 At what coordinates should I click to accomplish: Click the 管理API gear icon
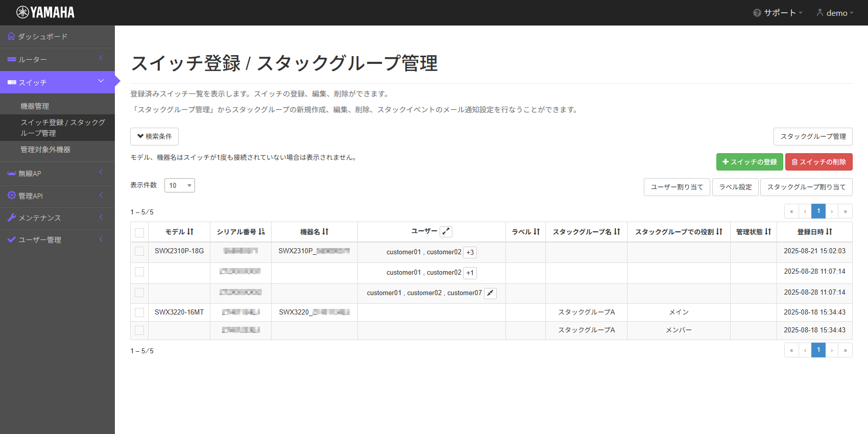(x=12, y=196)
